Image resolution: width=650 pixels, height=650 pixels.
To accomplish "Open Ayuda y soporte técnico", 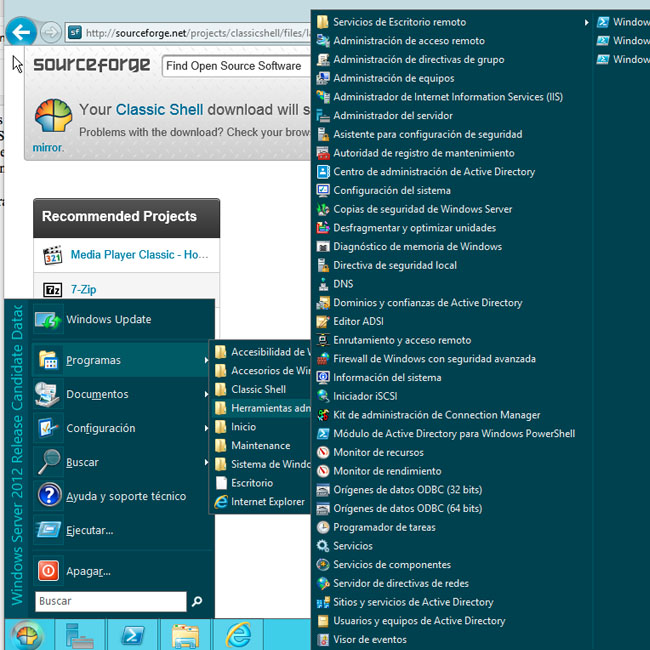I will point(125,496).
